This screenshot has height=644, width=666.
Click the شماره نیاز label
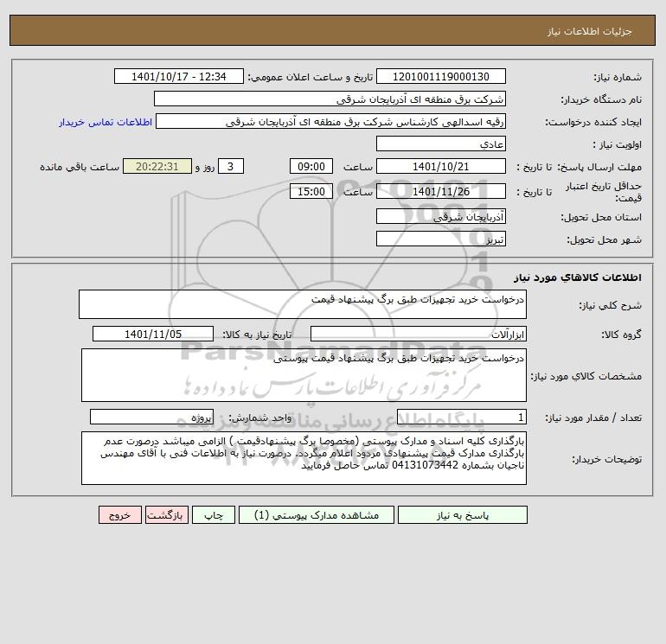point(618,77)
